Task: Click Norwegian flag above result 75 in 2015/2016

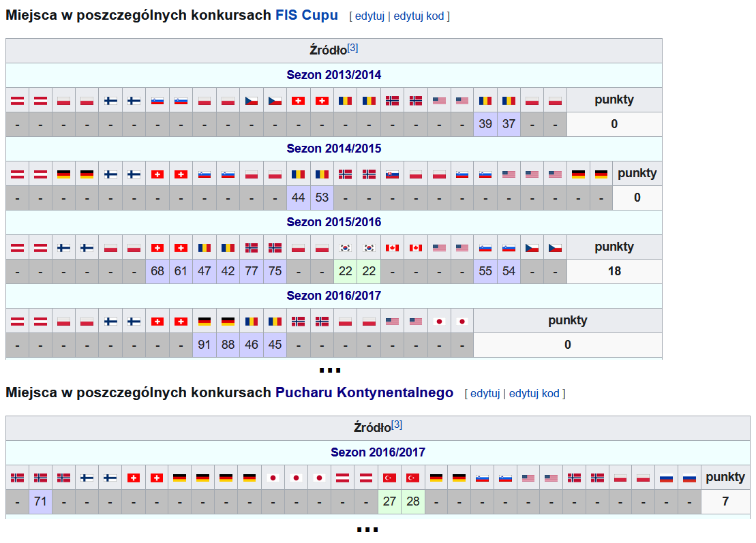Action: click(x=275, y=248)
